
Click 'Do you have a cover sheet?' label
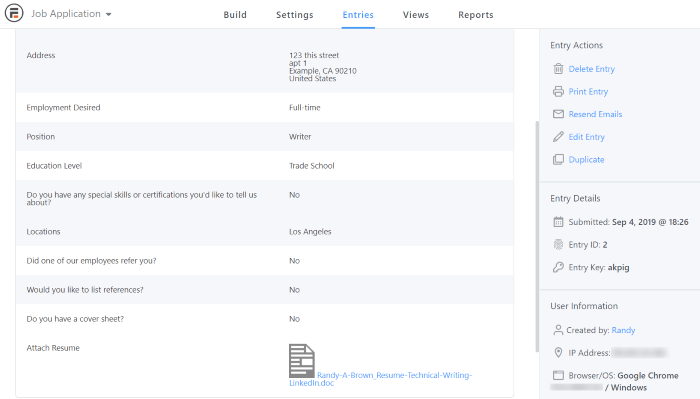click(75, 319)
